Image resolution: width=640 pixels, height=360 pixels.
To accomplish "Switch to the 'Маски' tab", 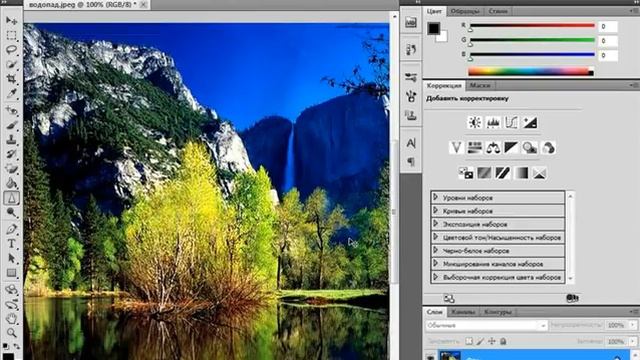I will tap(479, 86).
